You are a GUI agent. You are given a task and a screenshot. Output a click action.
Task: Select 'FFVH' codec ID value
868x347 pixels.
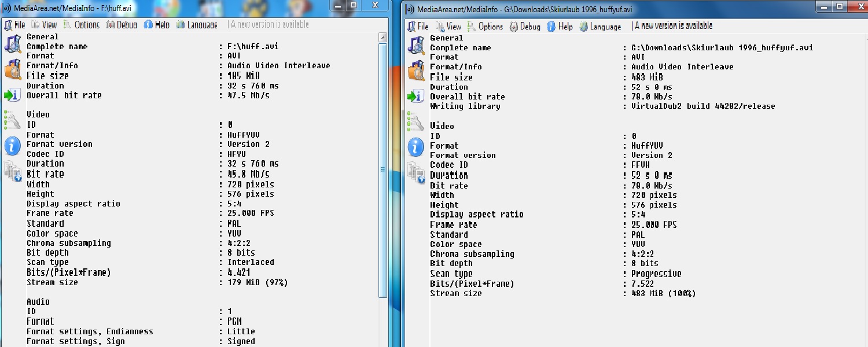click(641, 165)
